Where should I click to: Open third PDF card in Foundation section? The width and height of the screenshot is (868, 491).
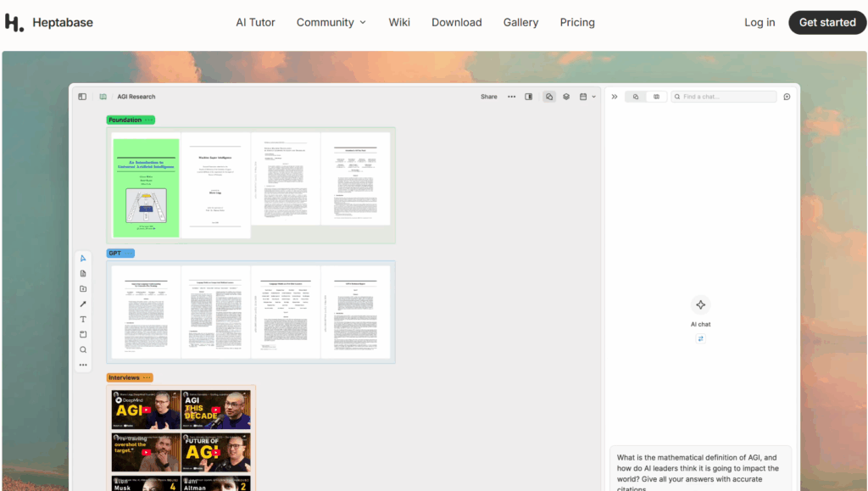(286, 179)
